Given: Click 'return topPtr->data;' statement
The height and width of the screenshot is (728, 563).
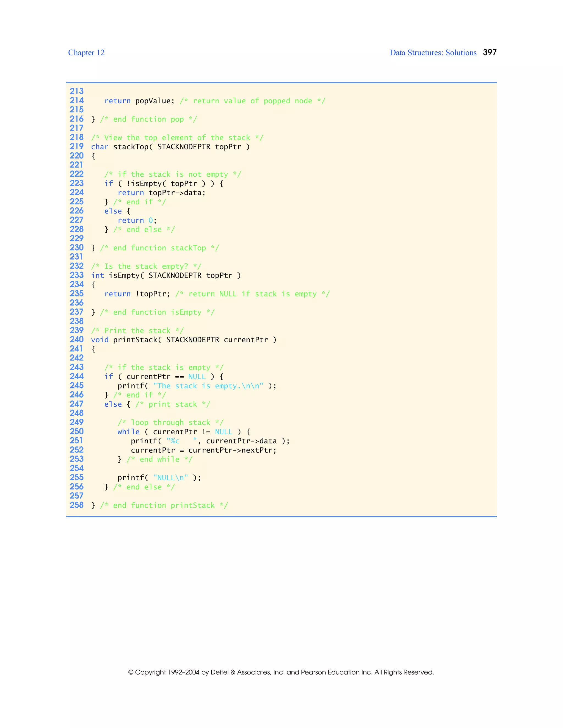Looking at the screenshot, I should tap(161, 193).
